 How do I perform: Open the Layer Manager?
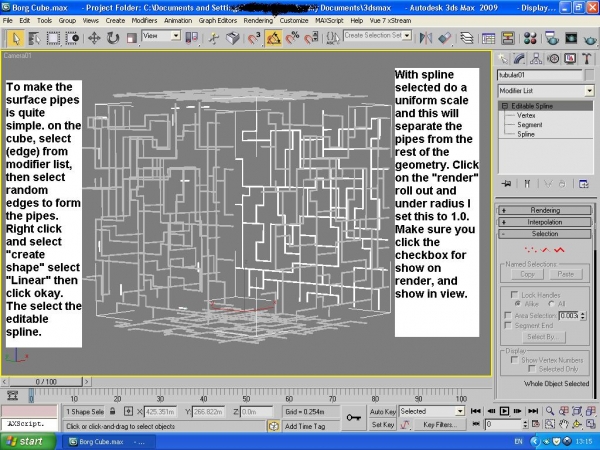pos(466,38)
